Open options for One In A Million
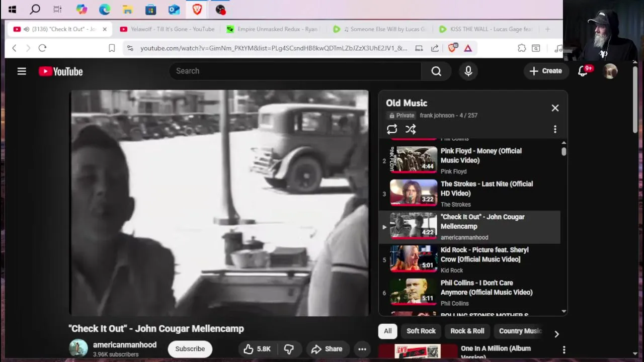Viewport: 644px width, 362px height. pyautogui.click(x=564, y=349)
